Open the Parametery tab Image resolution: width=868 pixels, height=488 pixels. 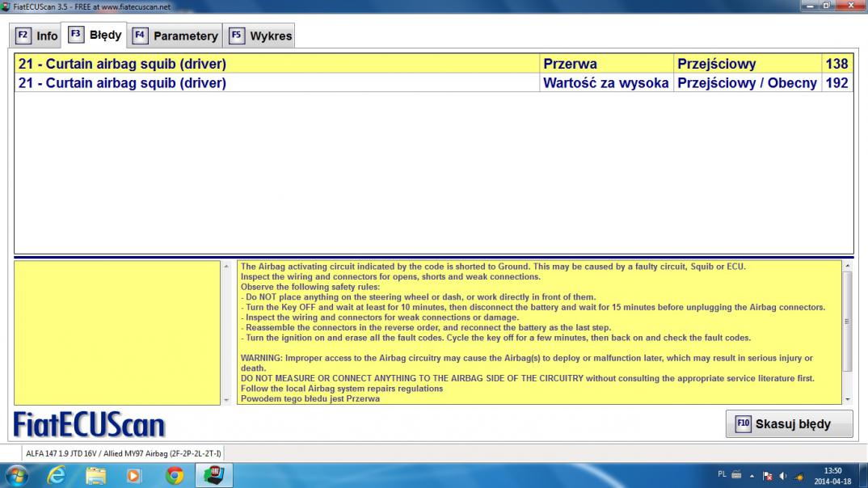(175, 36)
